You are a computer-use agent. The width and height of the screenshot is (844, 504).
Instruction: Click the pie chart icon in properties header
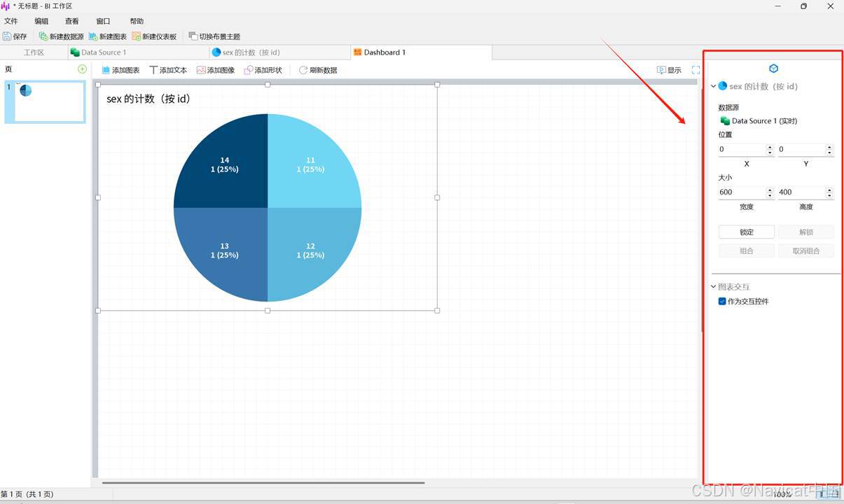[x=723, y=86]
